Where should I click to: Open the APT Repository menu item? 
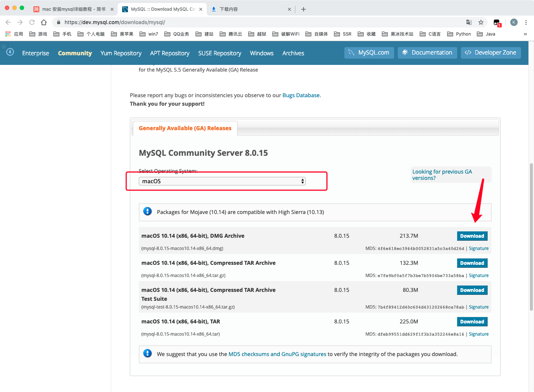click(x=170, y=53)
